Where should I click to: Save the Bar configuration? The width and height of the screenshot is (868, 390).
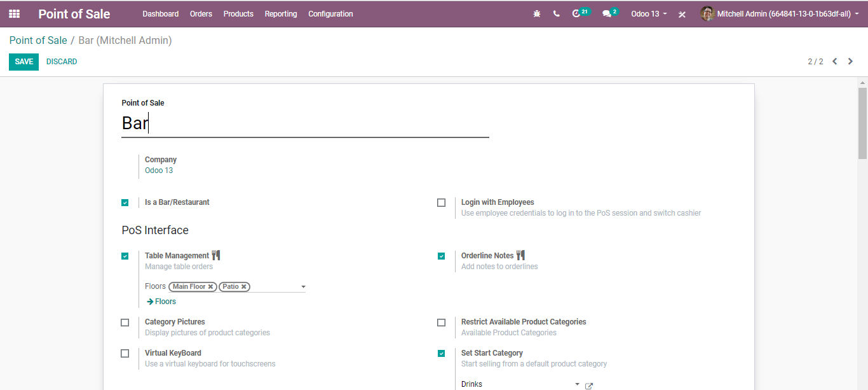click(x=24, y=62)
